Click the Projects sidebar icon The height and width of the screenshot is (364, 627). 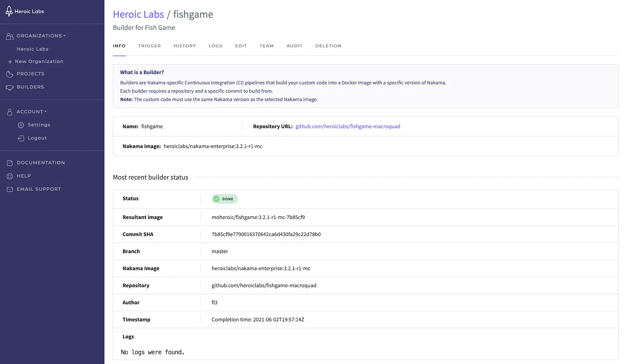tap(9, 74)
